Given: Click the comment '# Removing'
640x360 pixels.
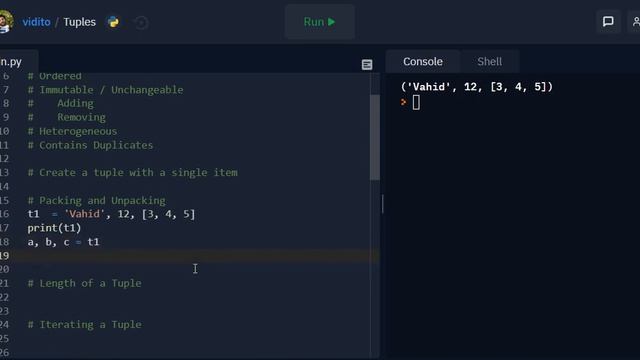Looking at the screenshot, I should (67, 117).
